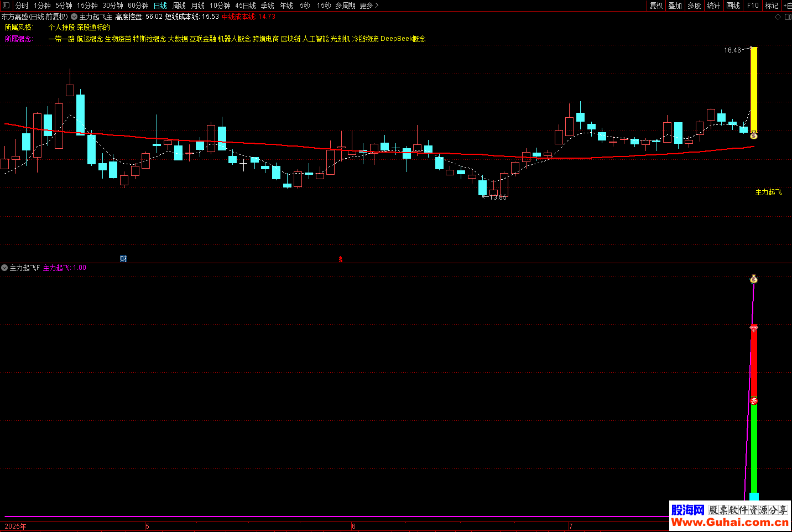The height and width of the screenshot is (532, 792).
Task: Click the yellow 主力起飞 signal label
Action: pyautogui.click(x=769, y=192)
